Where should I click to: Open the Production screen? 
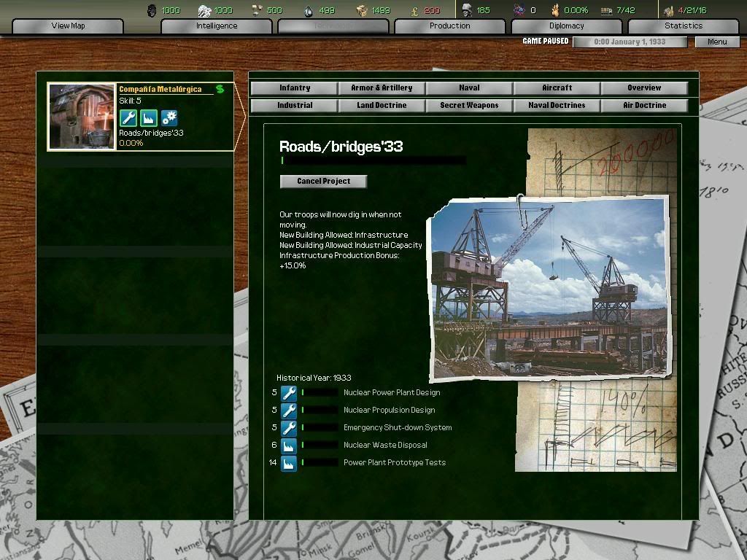coord(449,26)
